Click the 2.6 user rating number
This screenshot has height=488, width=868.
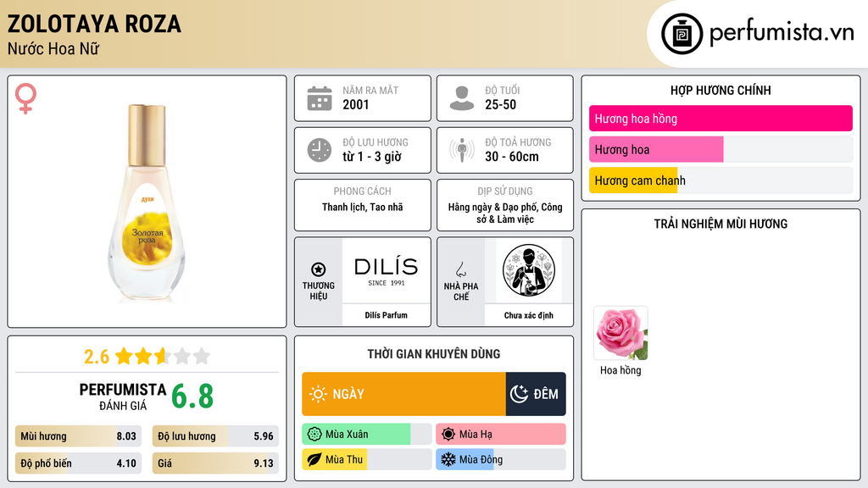[x=97, y=357]
